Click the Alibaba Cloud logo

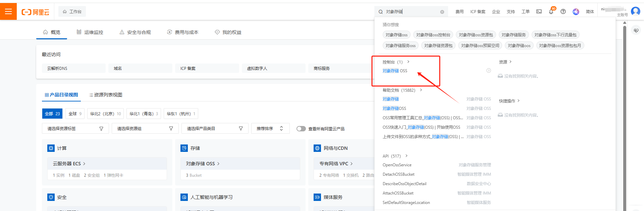pyautogui.click(x=36, y=12)
